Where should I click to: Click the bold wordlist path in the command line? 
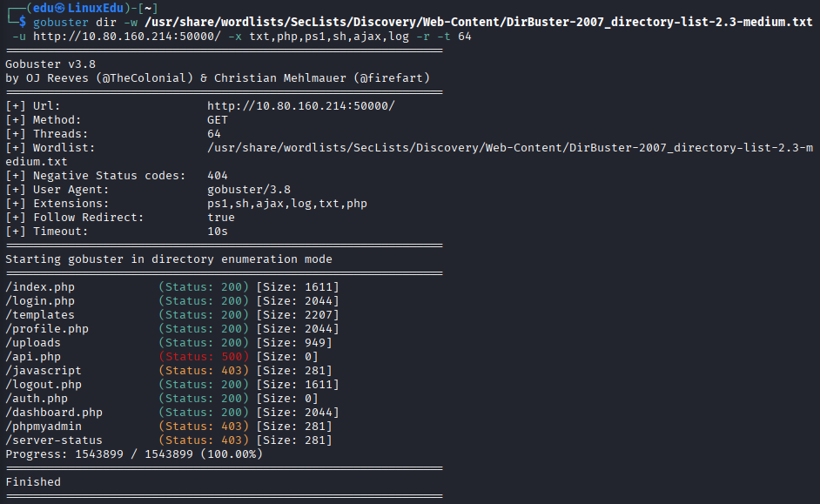pyautogui.click(x=479, y=22)
